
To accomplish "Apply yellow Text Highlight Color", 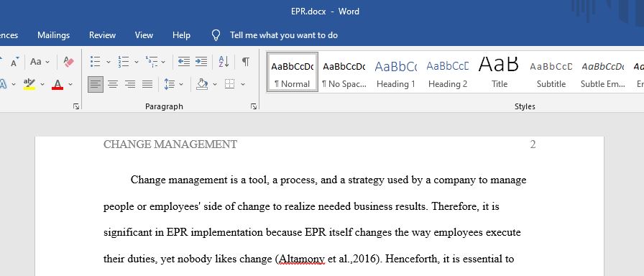I will [29, 84].
